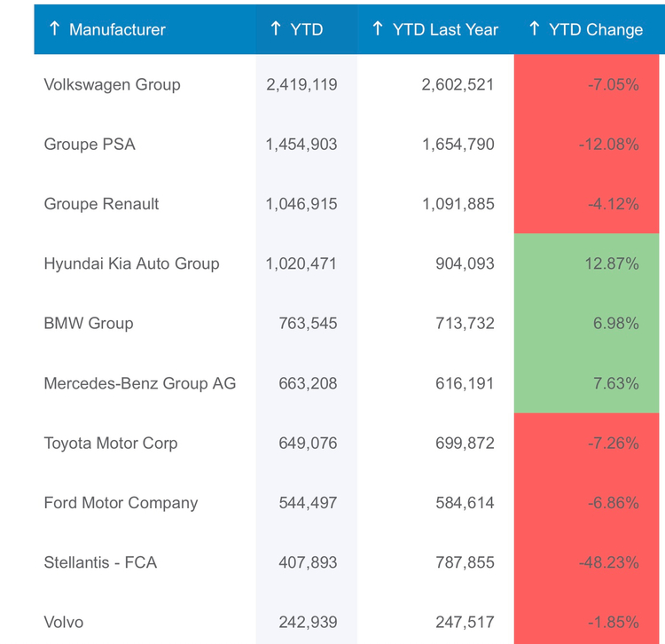Click last year value 713,732
The width and height of the screenshot is (665, 644).
[465, 323]
